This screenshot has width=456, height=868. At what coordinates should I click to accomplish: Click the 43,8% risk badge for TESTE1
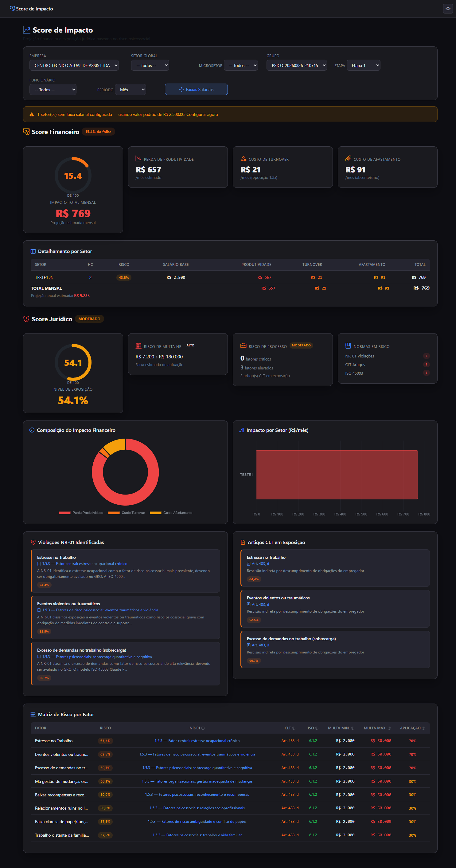124,278
